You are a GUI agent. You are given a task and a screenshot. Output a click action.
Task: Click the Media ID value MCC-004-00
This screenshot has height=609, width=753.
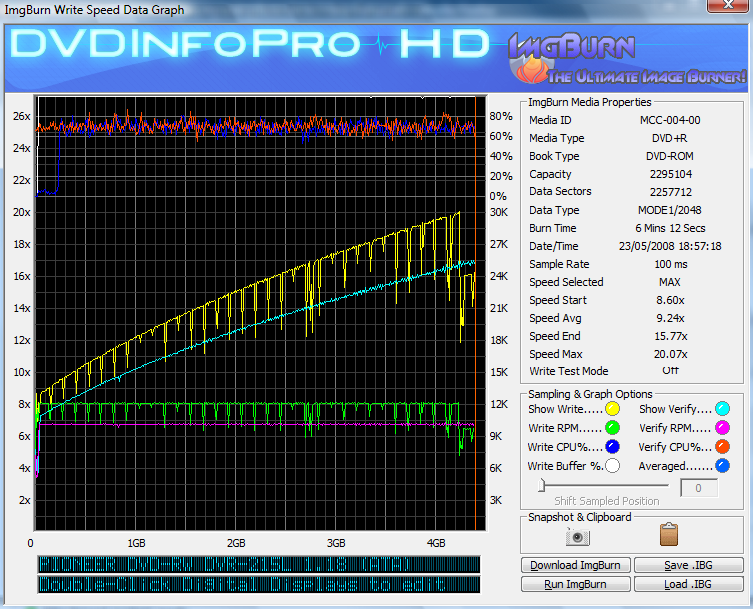coord(670,120)
